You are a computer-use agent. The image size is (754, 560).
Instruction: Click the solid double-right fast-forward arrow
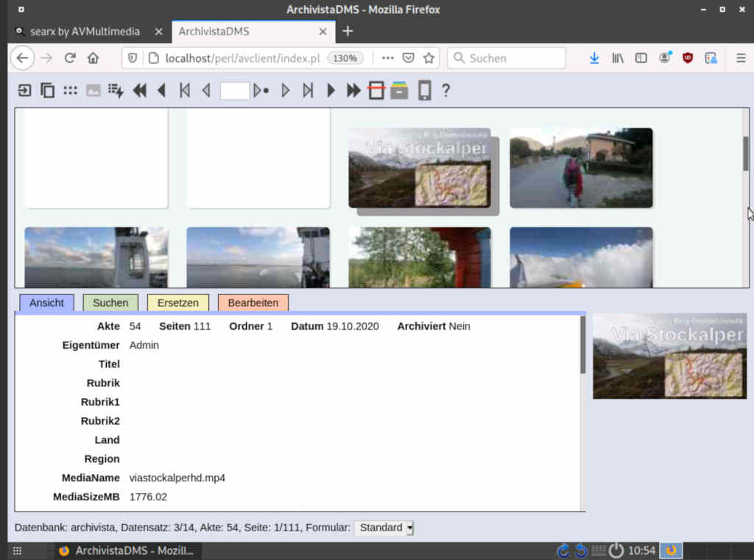coord(353,91)
